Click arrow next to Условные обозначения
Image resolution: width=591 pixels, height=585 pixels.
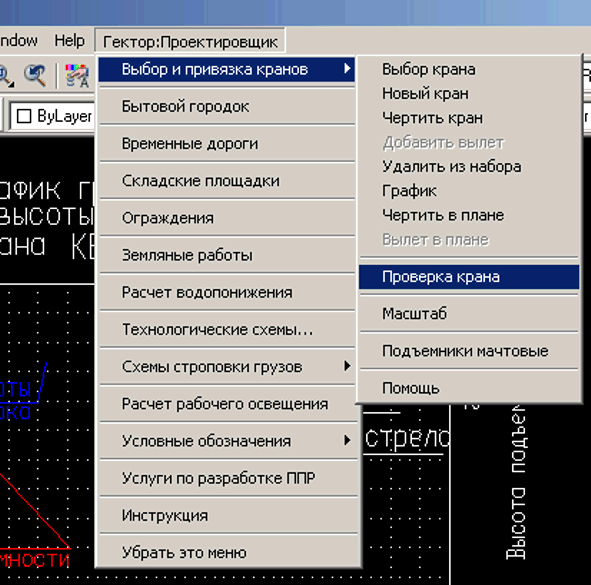pos(347,440)
